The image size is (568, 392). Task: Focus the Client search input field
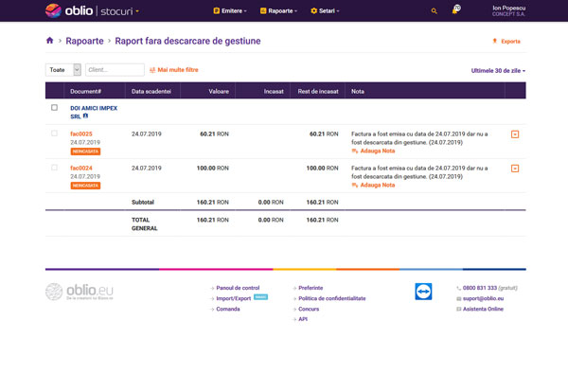tap(115, 69)
